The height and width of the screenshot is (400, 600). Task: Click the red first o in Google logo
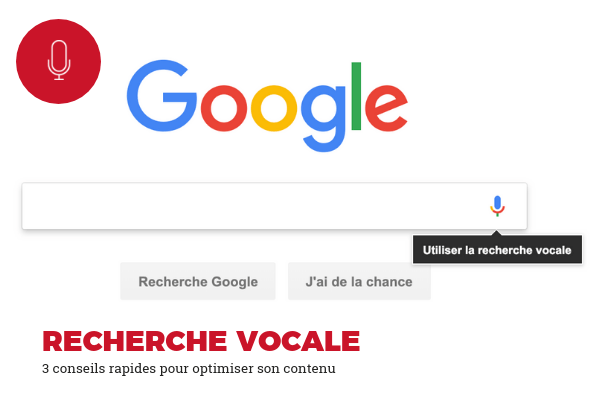(224, 108)
